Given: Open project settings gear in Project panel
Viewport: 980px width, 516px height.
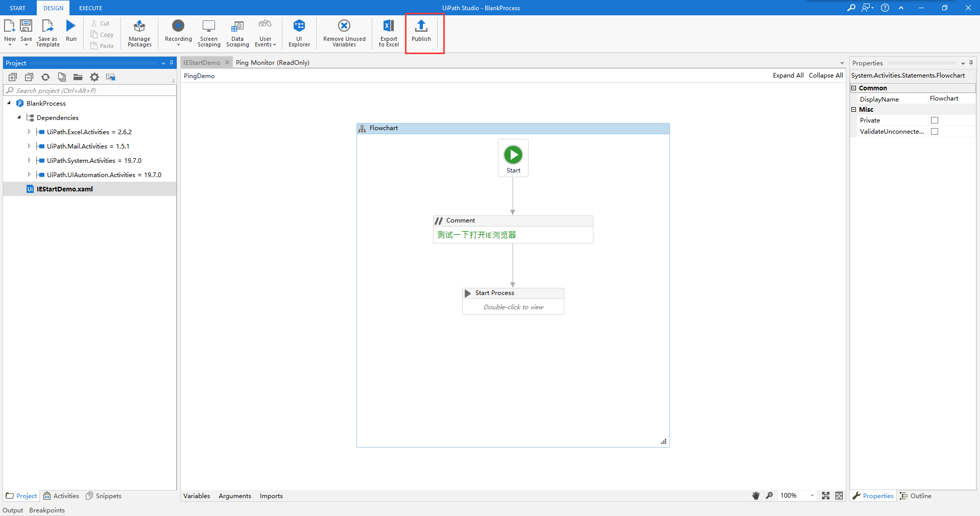Looking at the screenshot, I should (x=94, y=77).
